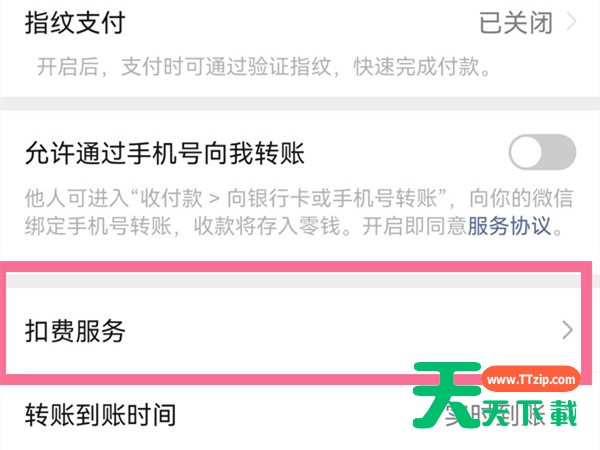Click the gray divider above 扣费服务

coord(294,281)
